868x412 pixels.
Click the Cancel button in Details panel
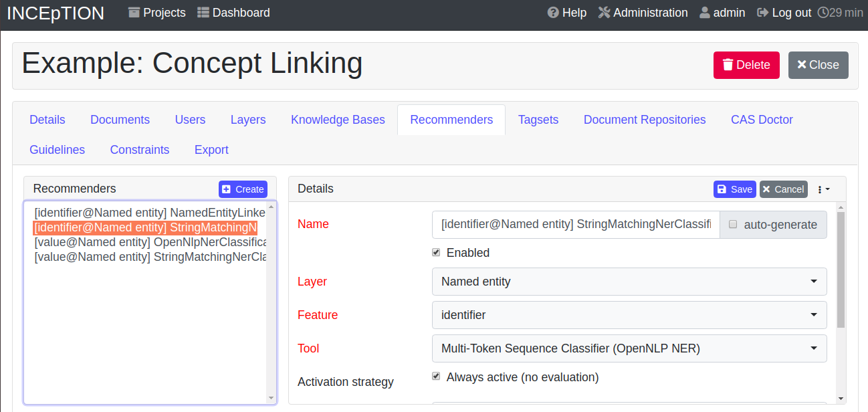(783, 189)
